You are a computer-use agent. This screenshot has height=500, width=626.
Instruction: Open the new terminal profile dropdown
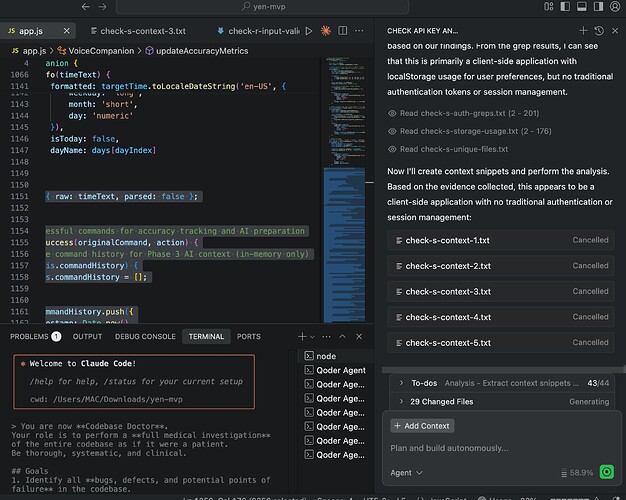click(312, 337)
